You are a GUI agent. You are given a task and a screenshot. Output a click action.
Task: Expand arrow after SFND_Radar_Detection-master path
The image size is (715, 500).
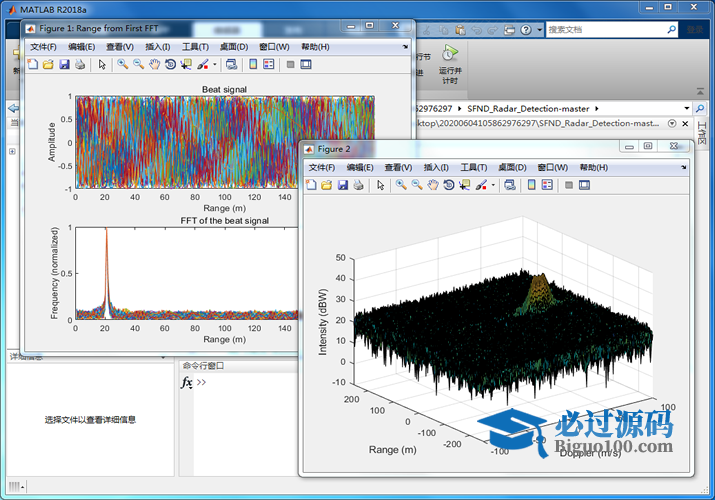(x=596, y=109)
